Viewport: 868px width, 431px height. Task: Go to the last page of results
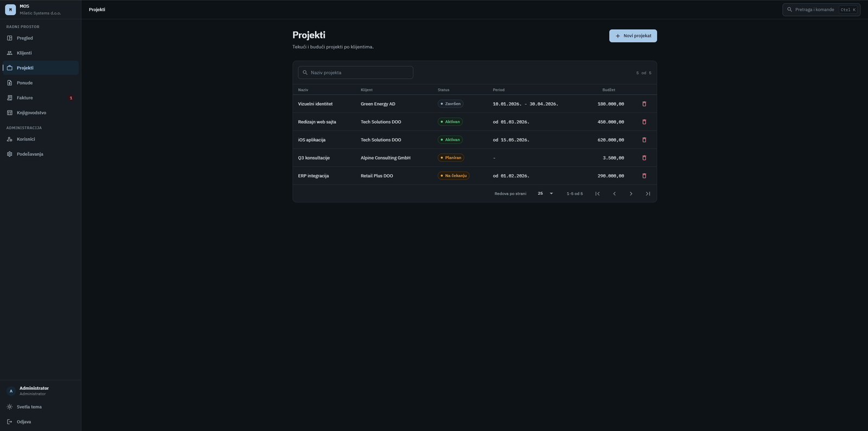click(648, 194)
